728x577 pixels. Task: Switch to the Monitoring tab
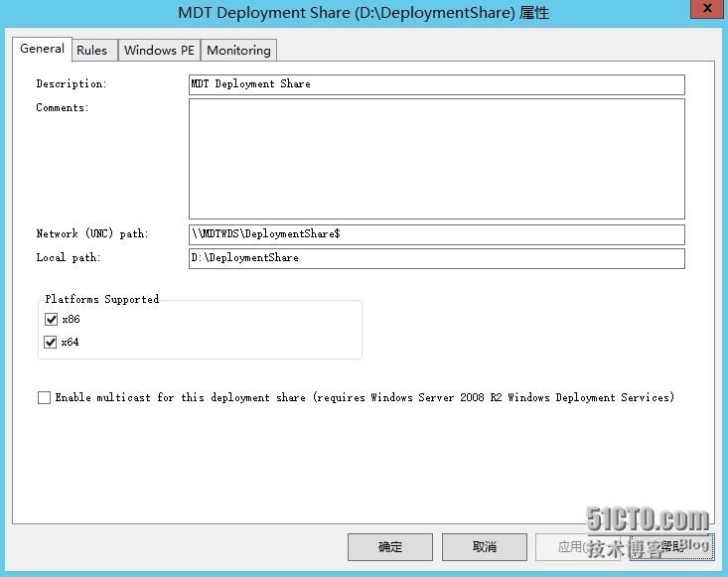[238, 50]
